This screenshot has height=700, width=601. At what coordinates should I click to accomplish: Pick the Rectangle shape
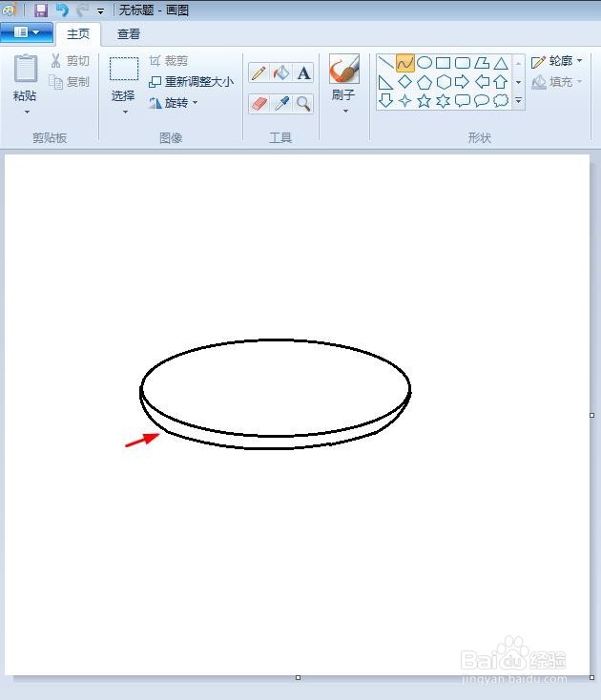(443, 63)
